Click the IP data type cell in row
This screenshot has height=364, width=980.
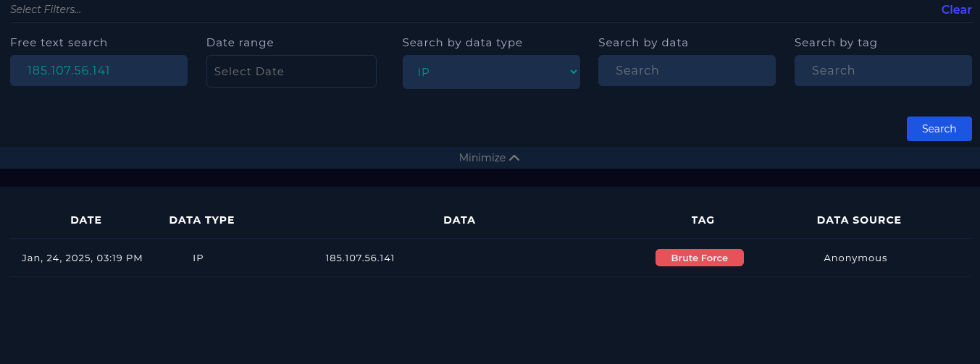(x=198, y=258)
